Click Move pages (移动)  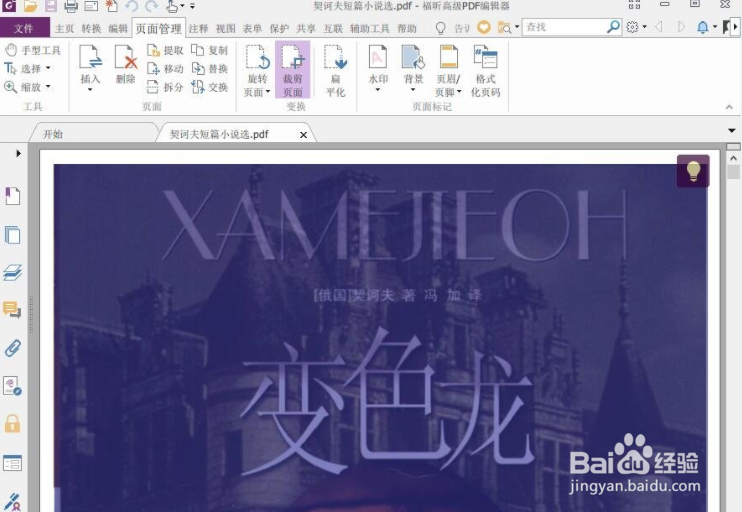[165, 69]
